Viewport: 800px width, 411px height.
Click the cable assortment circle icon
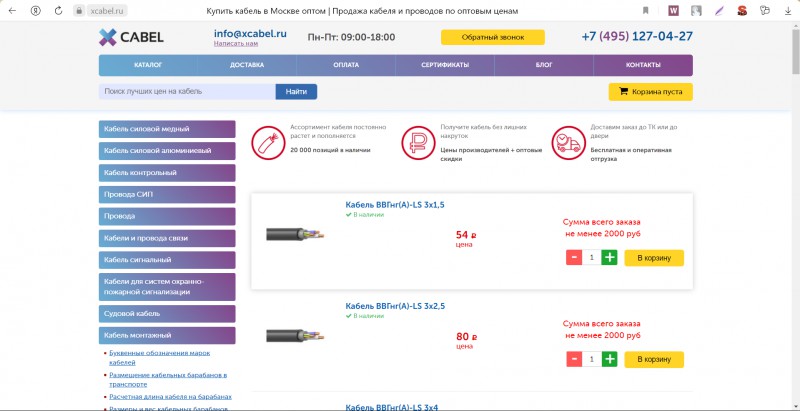[268, 143]
